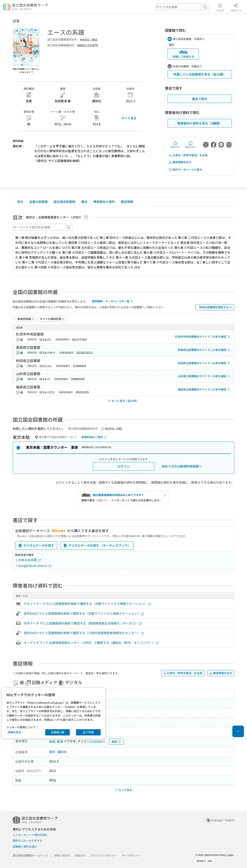Open 国立国会図書館の利用ははじめてですか guide chevron
Viewport: 247px width, 868px height.
coord(165,495)
